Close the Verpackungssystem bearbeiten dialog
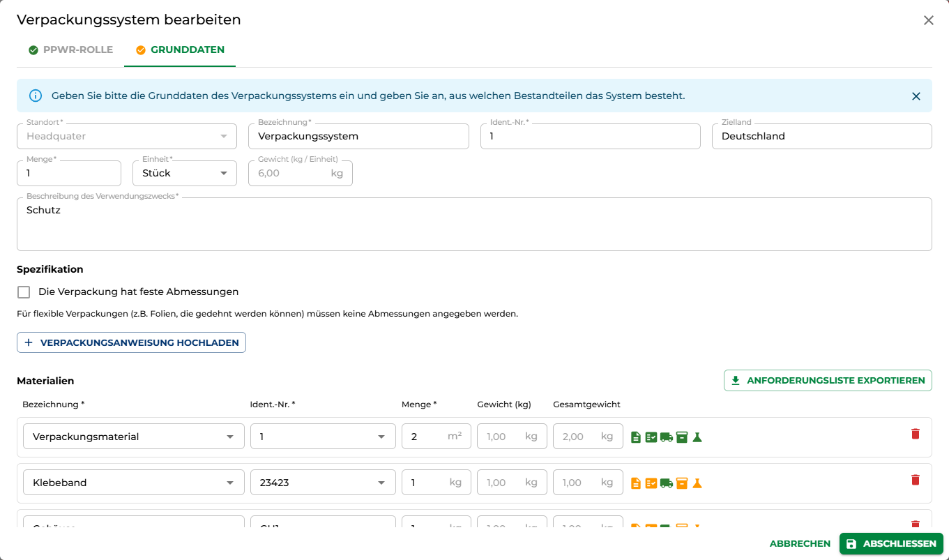Image resolution: width=949 pixels, height=560 pixels. pyautogui.click(x=929, y=20)
